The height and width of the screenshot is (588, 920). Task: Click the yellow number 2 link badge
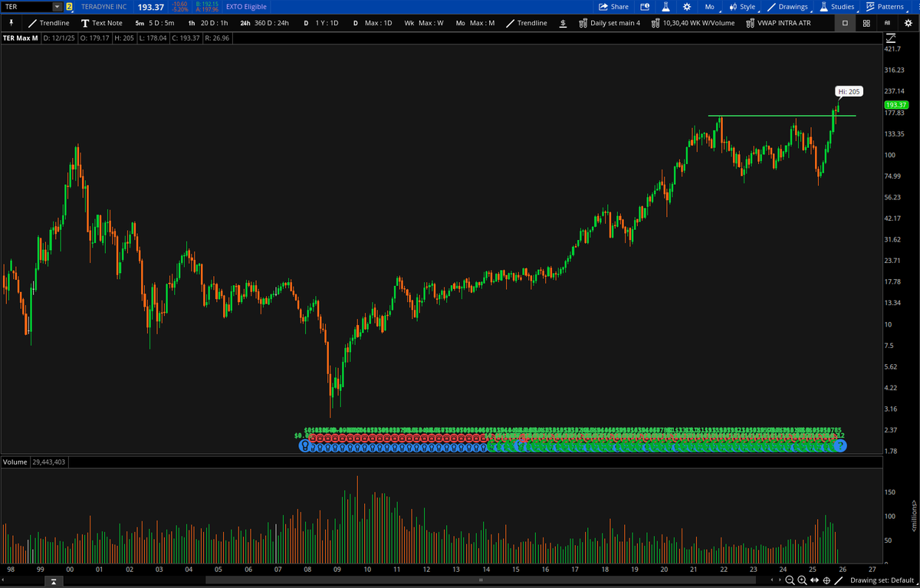click(x=70, y=6)
